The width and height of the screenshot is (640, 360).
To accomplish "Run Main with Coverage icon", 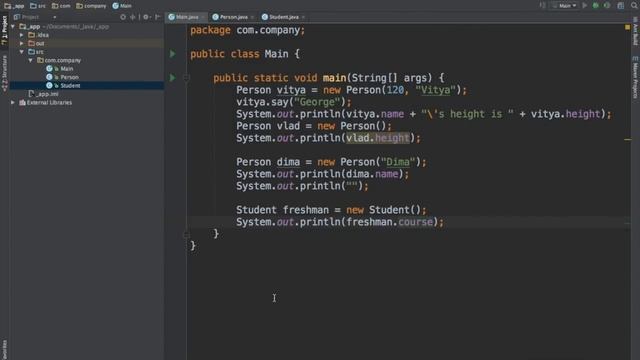I will click(x=607, y=6).
